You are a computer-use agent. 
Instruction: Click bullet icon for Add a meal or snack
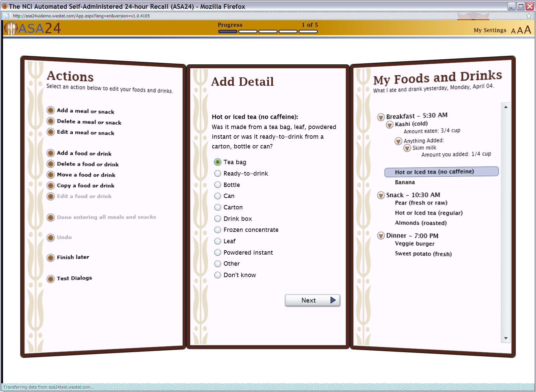51,110
